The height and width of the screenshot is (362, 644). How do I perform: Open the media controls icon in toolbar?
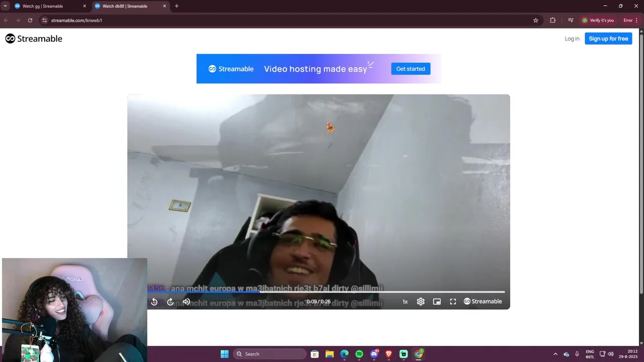pyautogui.click(x=571, y=20)
